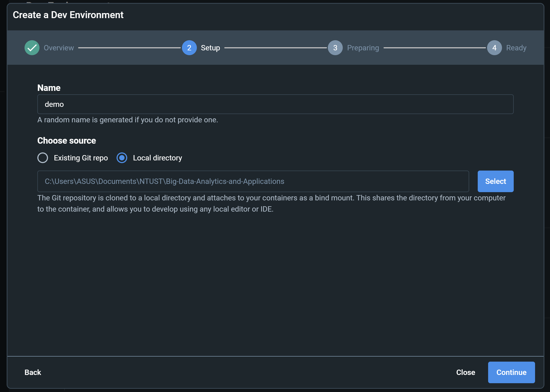Click the Choose source heading
This screenshot has width=550, height=392.
(x=66, y=140)
